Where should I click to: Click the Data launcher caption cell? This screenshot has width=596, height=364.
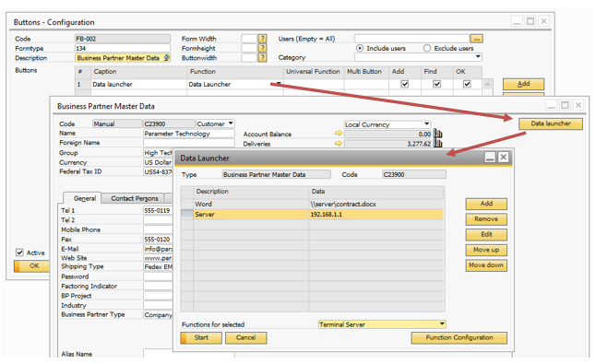coord(138,84)
